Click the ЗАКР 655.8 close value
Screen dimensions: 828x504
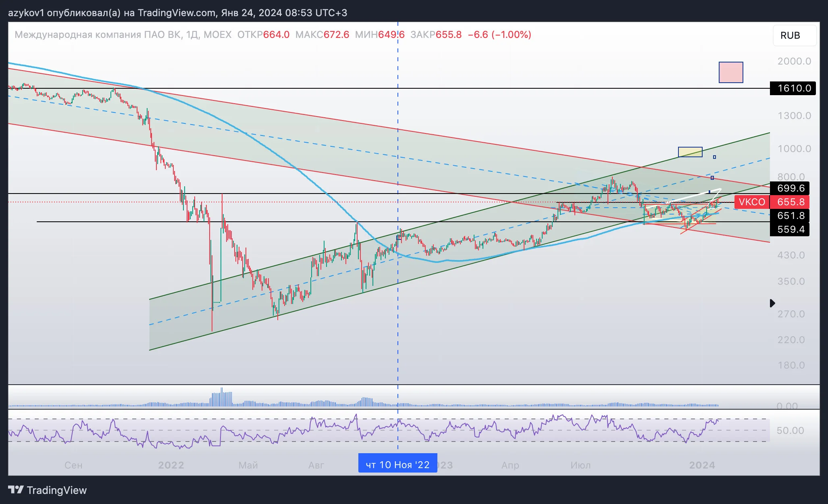point(436,35)
